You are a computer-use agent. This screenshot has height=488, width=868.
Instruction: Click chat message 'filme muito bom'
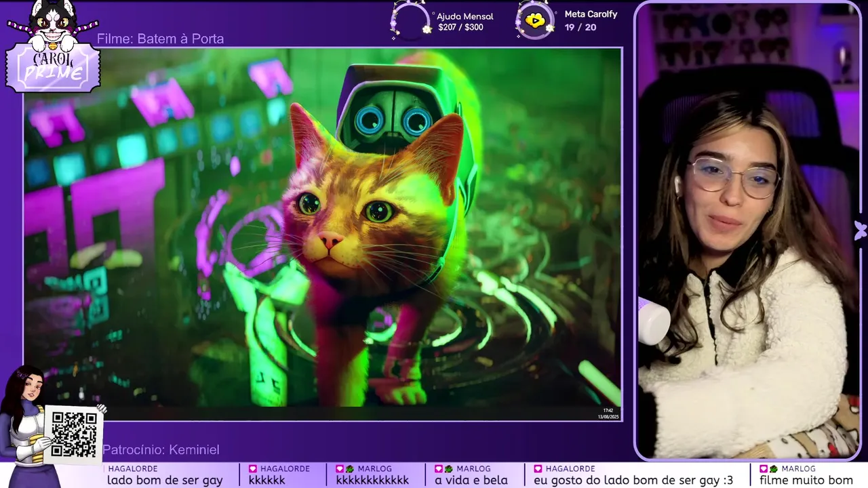(806, 480)
